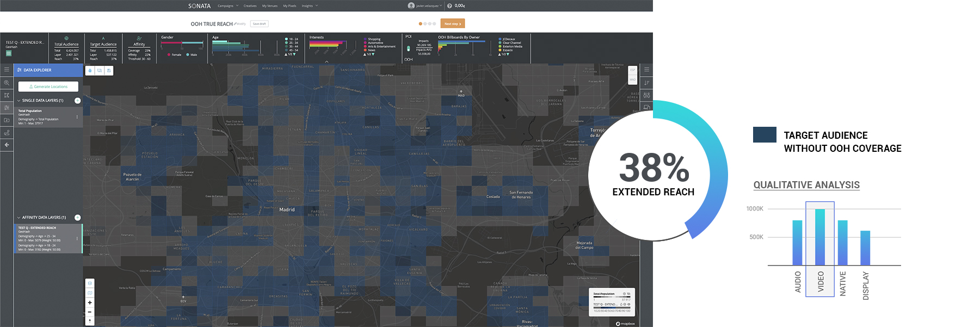
Task: Click the Affinity people icon
Action: [139, 38]
